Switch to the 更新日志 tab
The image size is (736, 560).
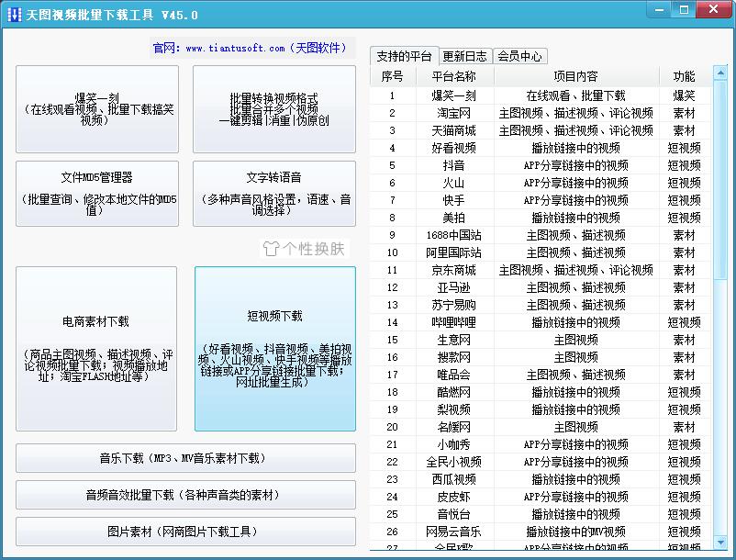(464, 54)
